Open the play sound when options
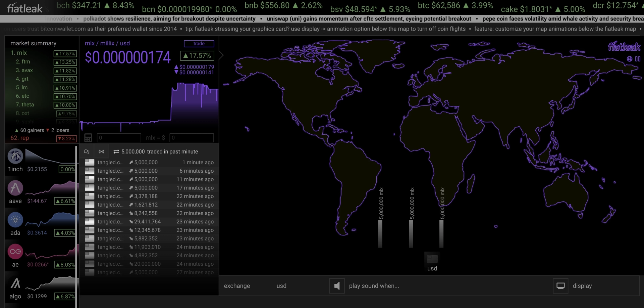Viewport: 644px width, 308px height. pyautogui.click(x=374, y=286)
